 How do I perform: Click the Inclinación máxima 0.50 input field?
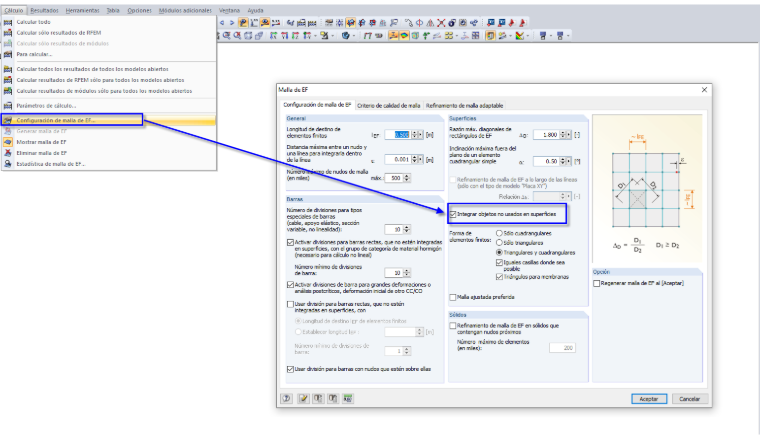tap(546, 161)
